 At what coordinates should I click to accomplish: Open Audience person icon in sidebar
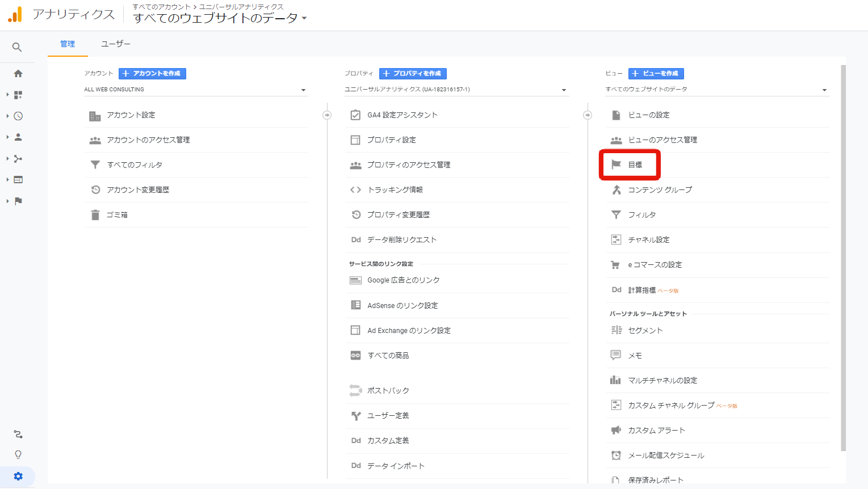point(18,137)
